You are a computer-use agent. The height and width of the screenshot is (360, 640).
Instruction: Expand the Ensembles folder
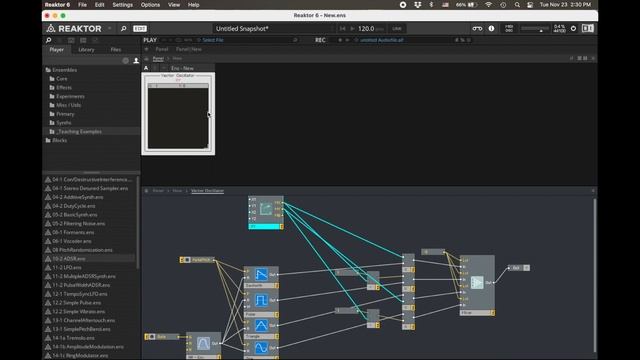pos(64,70)
